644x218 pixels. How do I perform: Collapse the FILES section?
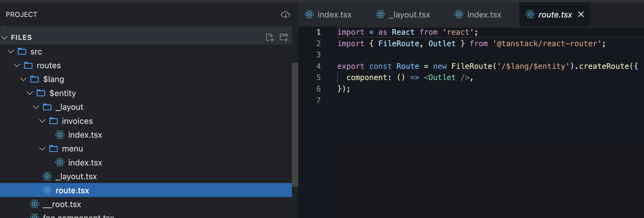(x=5, y=38)
